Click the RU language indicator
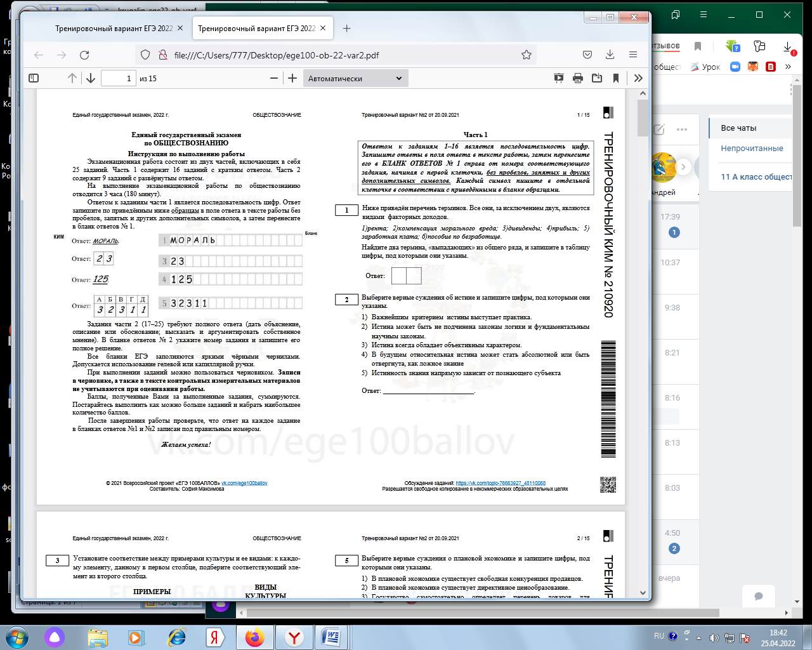 click(659, 635)
